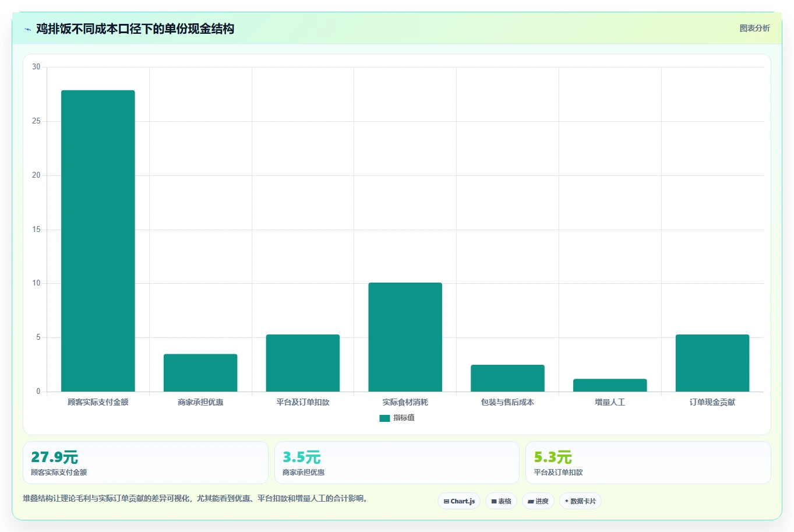
Task: Click the 5.3元 data card value
Action: tap(553, 457)
